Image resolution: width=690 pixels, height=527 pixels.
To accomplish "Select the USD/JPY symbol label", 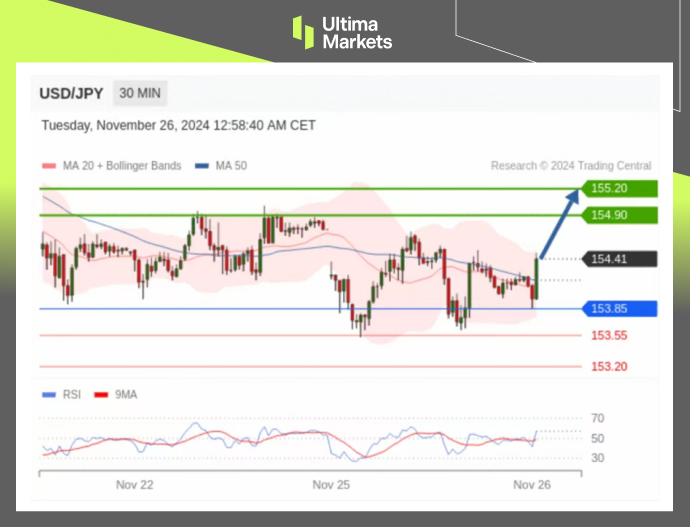I will pos(71,94).
